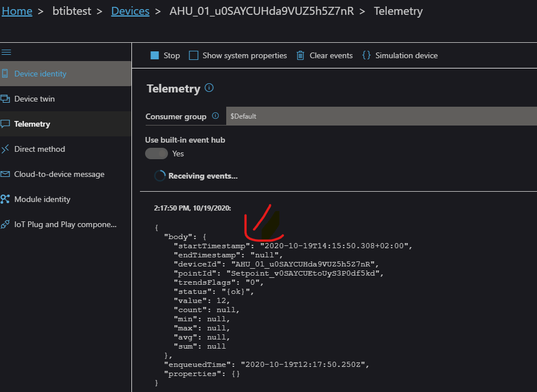Click the Device twin icon
Image resolution: width=537 pixels, height=392 pixels.
(5, 99)
